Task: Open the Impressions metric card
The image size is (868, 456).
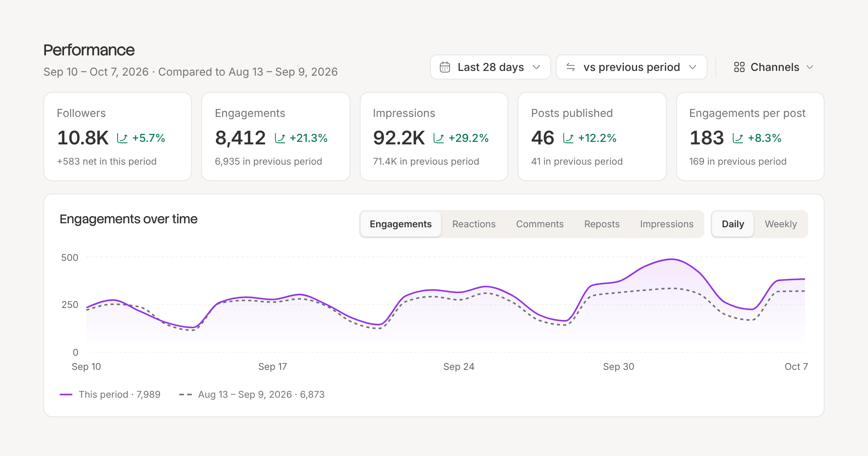Action: [x=434, y=136]
